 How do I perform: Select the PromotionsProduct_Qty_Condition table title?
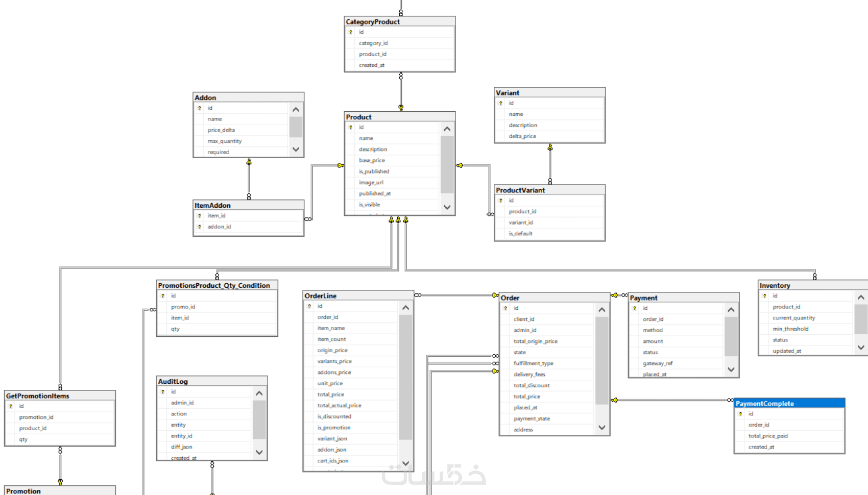(217, 286)
